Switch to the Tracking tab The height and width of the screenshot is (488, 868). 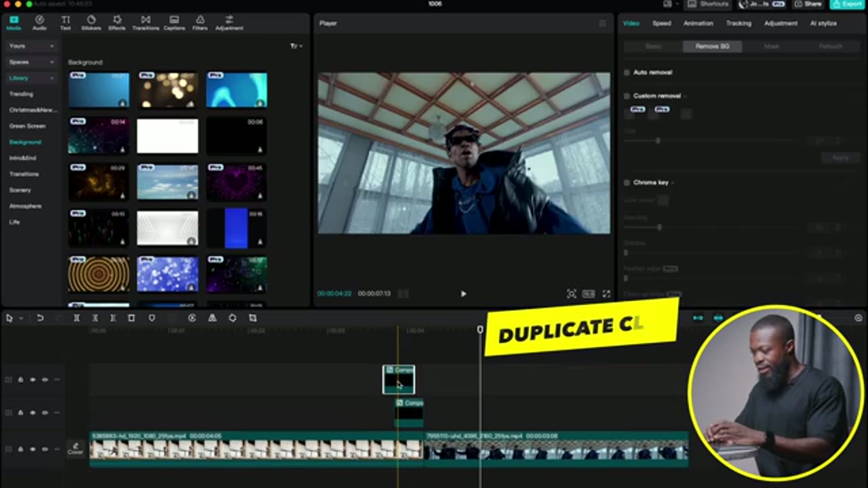(x=738, y=23)
